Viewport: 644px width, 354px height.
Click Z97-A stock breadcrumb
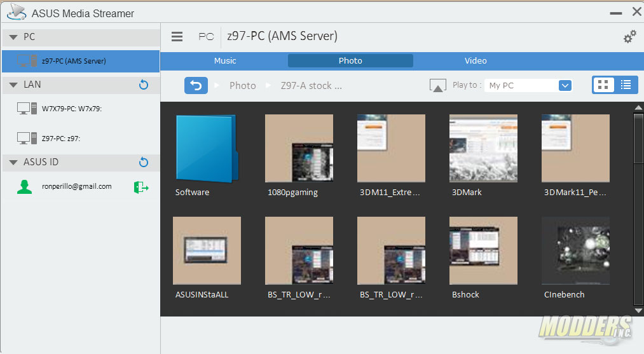[311, 85]
